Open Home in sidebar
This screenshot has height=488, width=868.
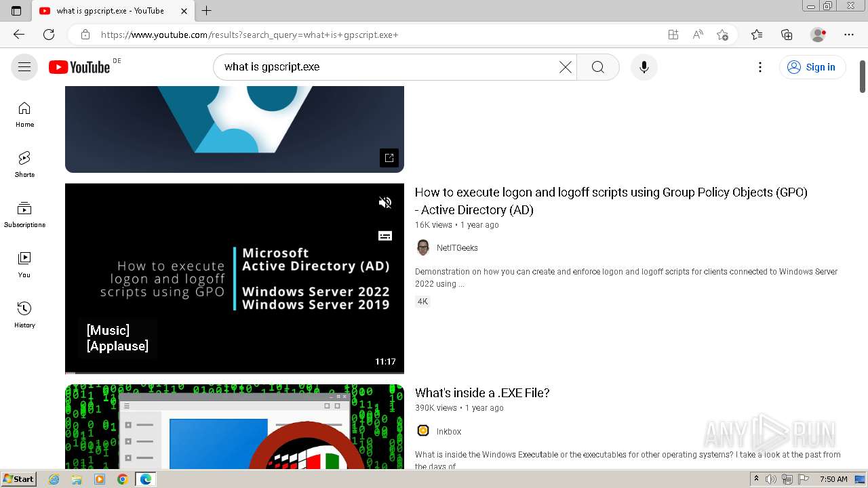[x=24, y=115]
